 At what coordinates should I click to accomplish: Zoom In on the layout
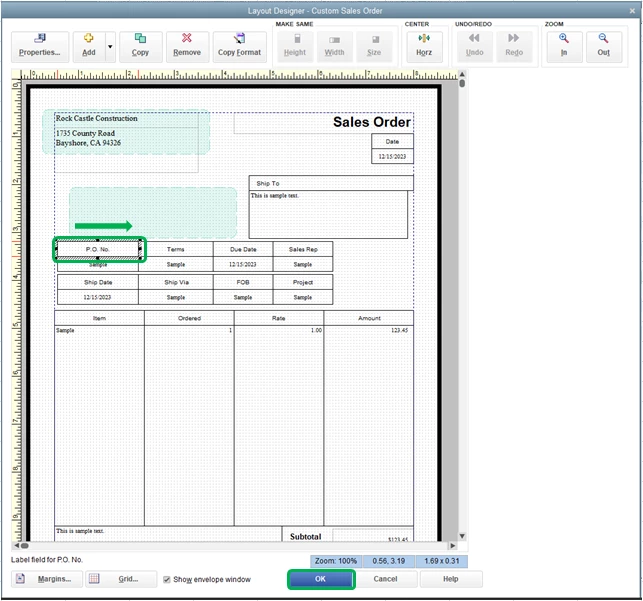(564, 46)
